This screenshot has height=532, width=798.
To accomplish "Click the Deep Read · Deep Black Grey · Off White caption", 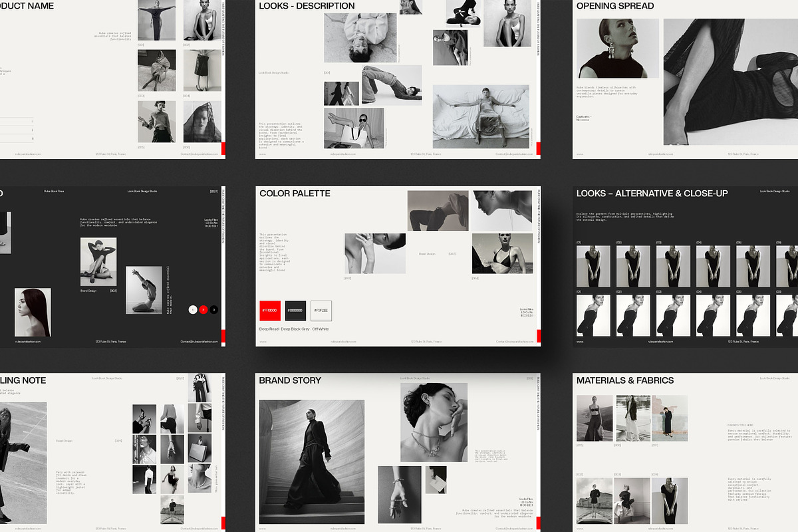I will point(294,329).
